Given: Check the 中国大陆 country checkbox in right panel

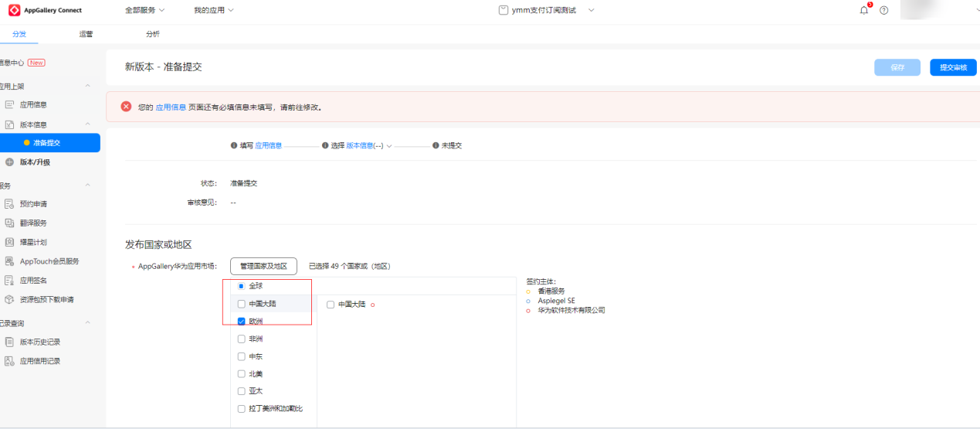Looking at the screenshot, I should point(331,305).
